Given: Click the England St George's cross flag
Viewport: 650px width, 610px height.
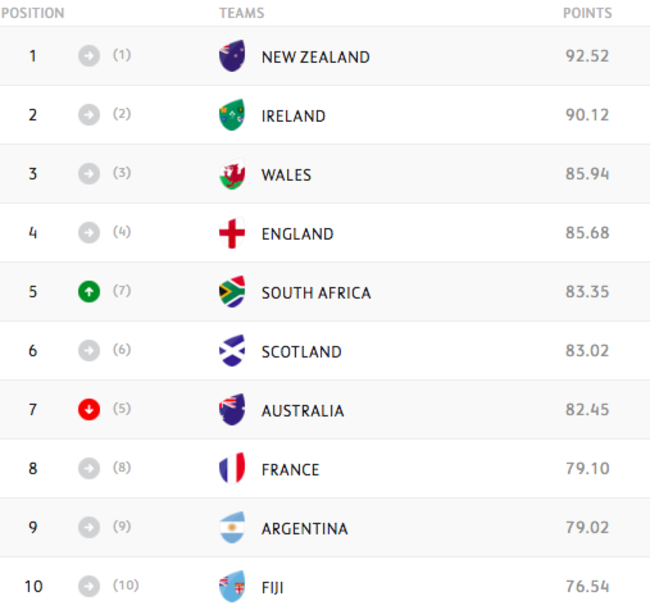Looking at the screenshot, I should coord(232,233).
